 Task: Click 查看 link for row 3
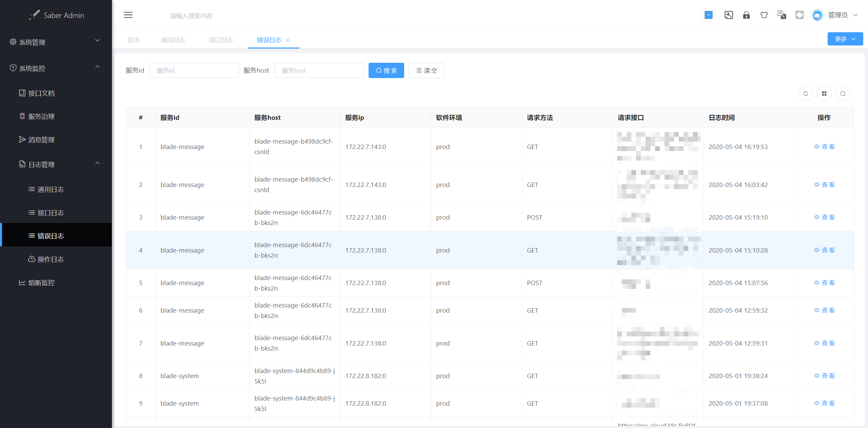tap(824, 217)
